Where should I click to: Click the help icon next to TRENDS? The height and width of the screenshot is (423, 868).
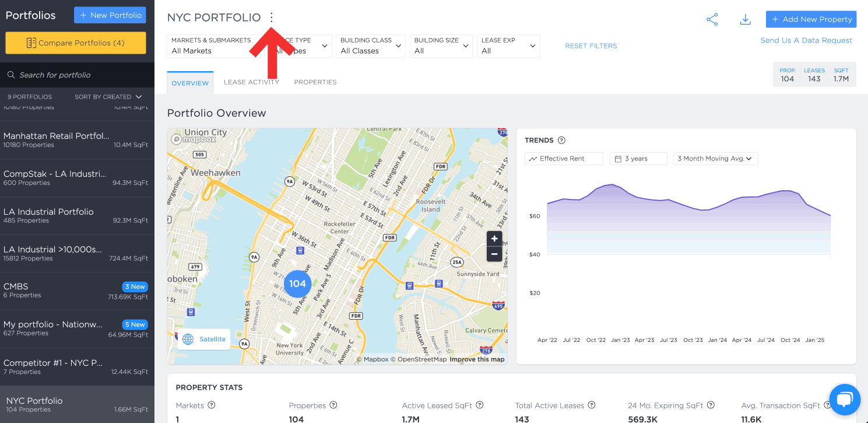[561, 140]
